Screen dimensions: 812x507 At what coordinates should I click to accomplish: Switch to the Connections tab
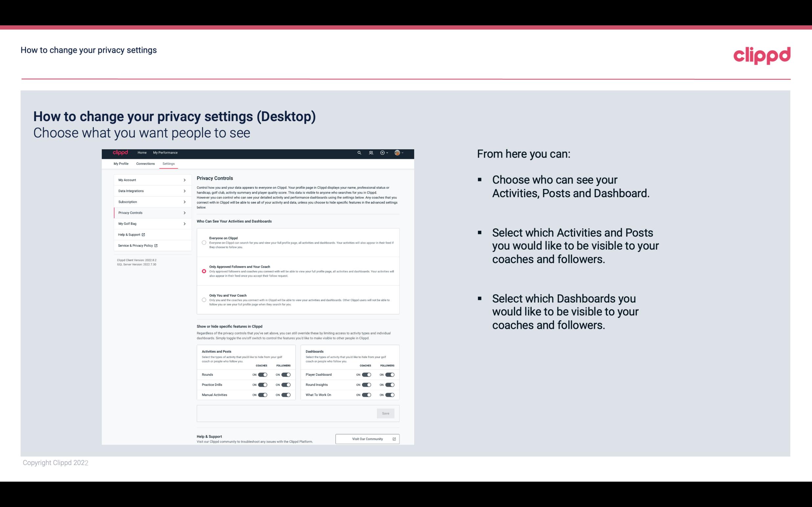[145, 163]
